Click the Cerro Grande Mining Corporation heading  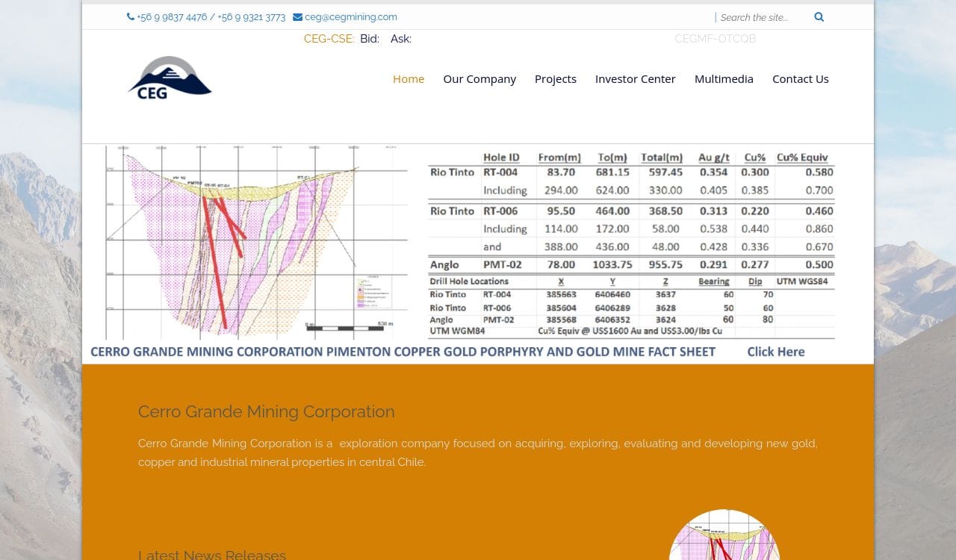[x=266, y=411]
